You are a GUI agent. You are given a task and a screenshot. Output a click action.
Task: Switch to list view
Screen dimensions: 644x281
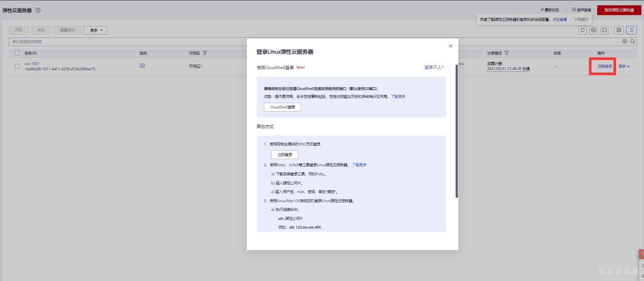pos(631,30)
